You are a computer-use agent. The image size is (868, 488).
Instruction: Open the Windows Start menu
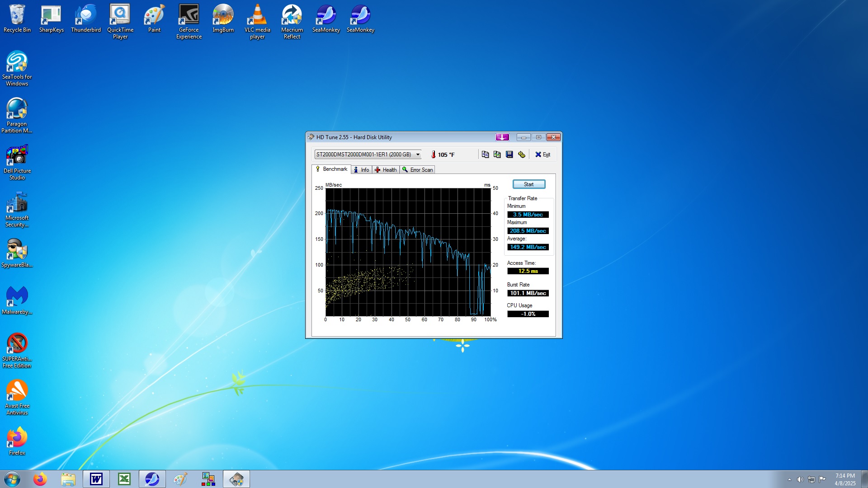tap(12, 479)
